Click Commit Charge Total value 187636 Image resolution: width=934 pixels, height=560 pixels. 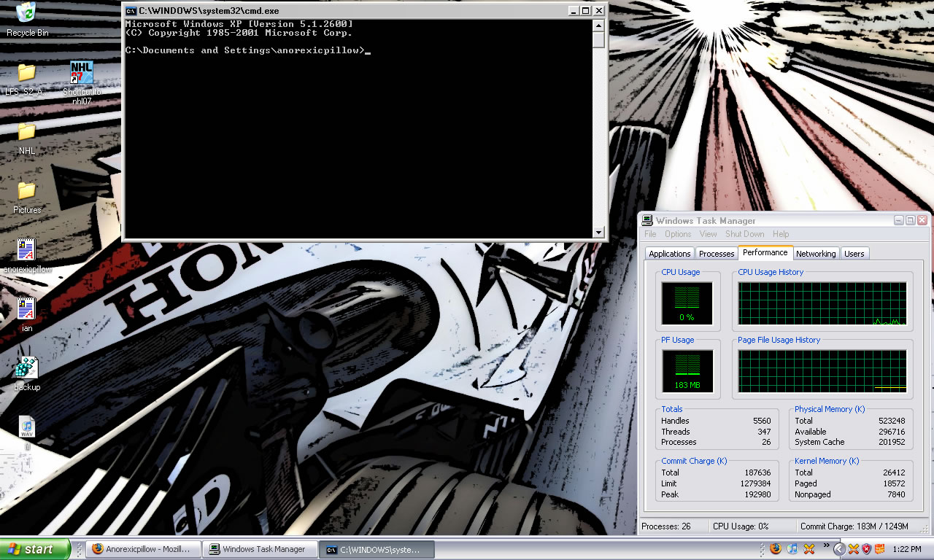tap(757, 472)
